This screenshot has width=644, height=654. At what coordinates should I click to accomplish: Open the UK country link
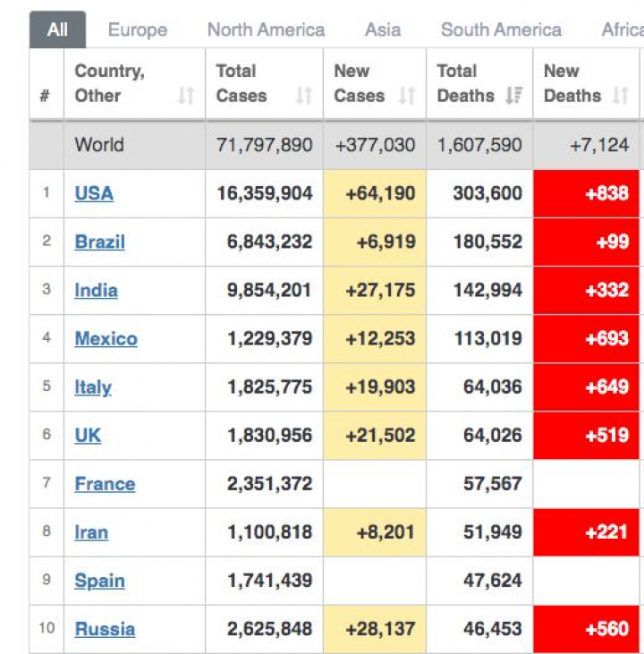pos(88,435)
